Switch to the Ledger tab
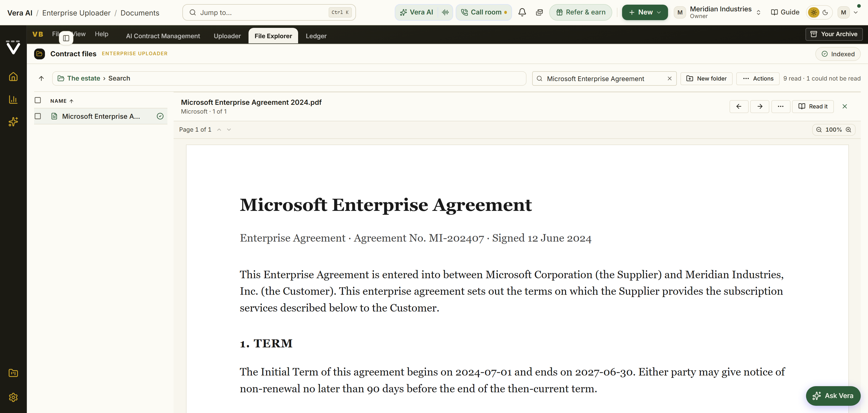This screenshot has width=868, height=413. tap(316, 36)
